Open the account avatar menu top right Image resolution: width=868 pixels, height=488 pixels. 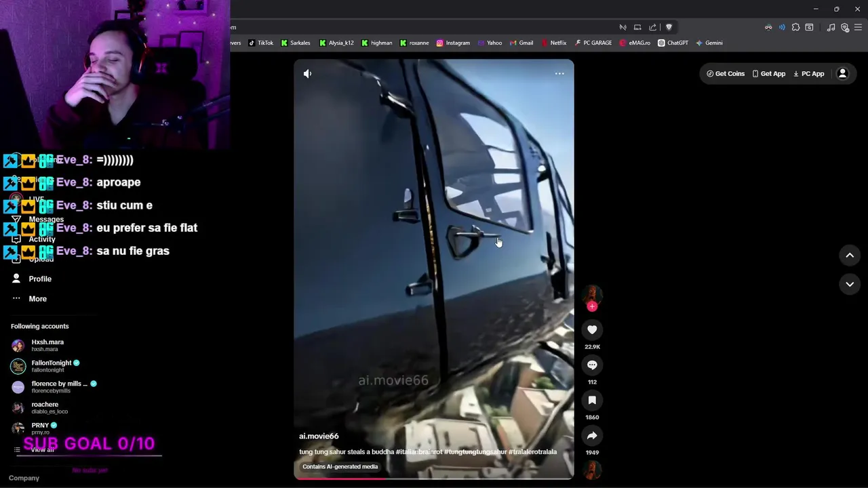(842, 73)
